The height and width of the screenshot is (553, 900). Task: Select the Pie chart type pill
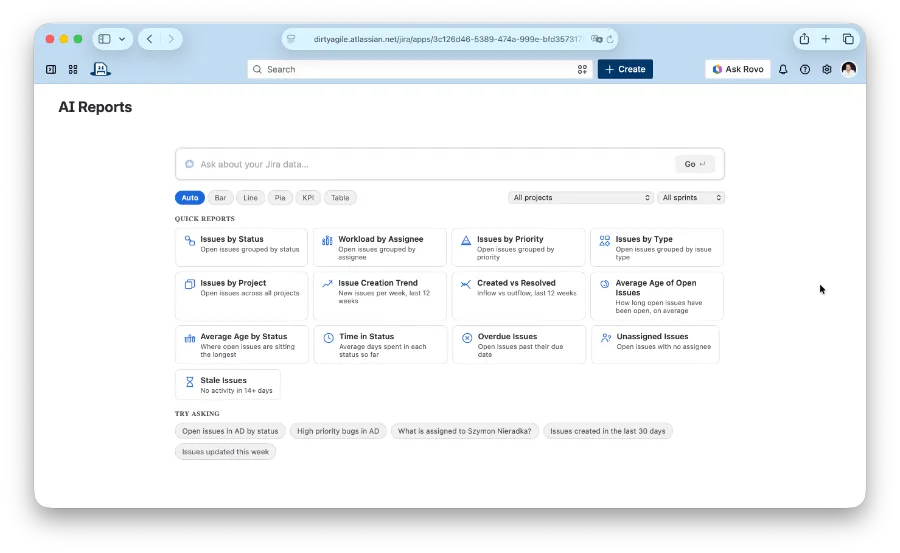tap(280, 198)
